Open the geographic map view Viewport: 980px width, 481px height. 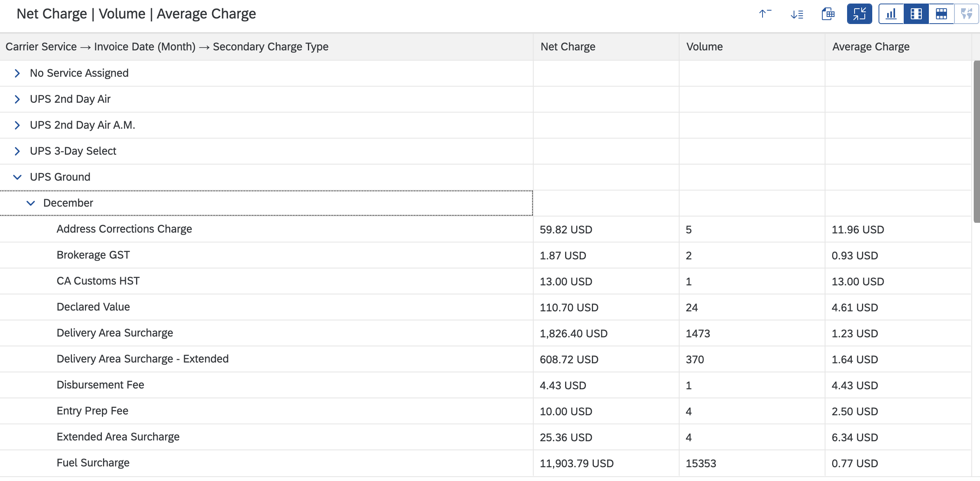[966, 14]
